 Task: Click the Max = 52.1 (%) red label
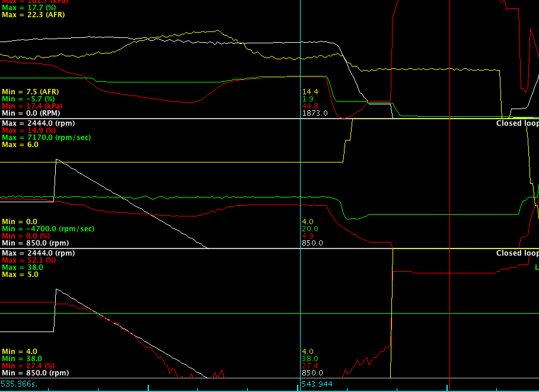pos(28,260)
